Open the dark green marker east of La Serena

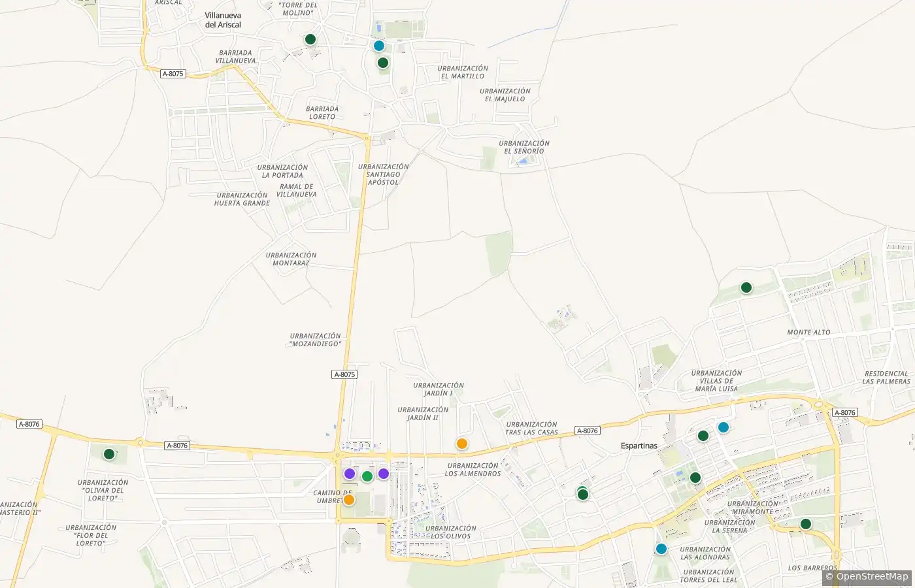point(806,524)
